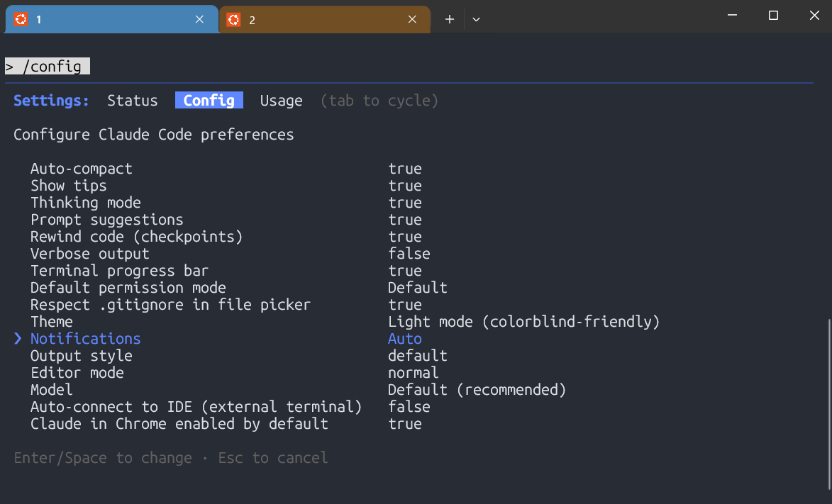This screenshot has width=832, height=504.
Task: Open the new-tab profile dropdown arrow
Action: pyautogui.click(x=476, y=19)
